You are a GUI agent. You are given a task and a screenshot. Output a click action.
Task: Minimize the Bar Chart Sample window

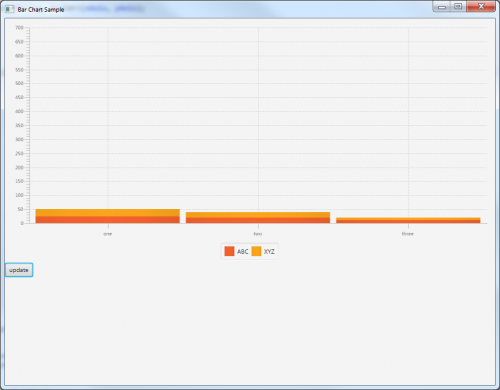pyautogui.click(x=442, y=7)
